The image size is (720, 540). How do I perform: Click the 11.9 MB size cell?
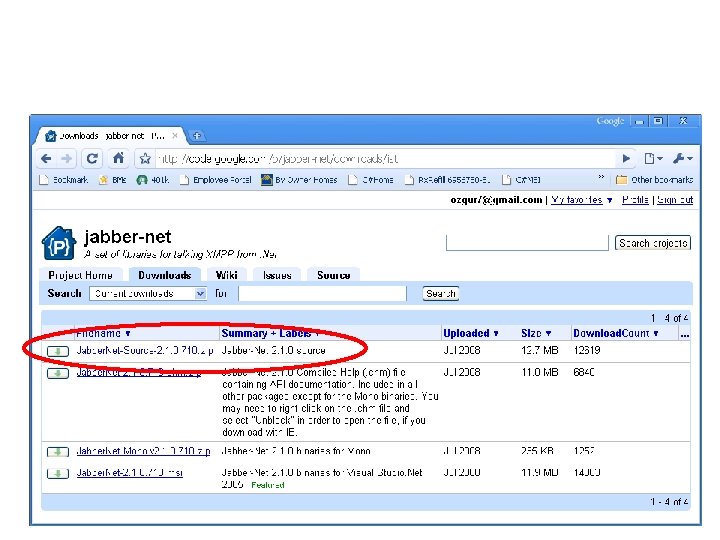(x=540, y=472)
